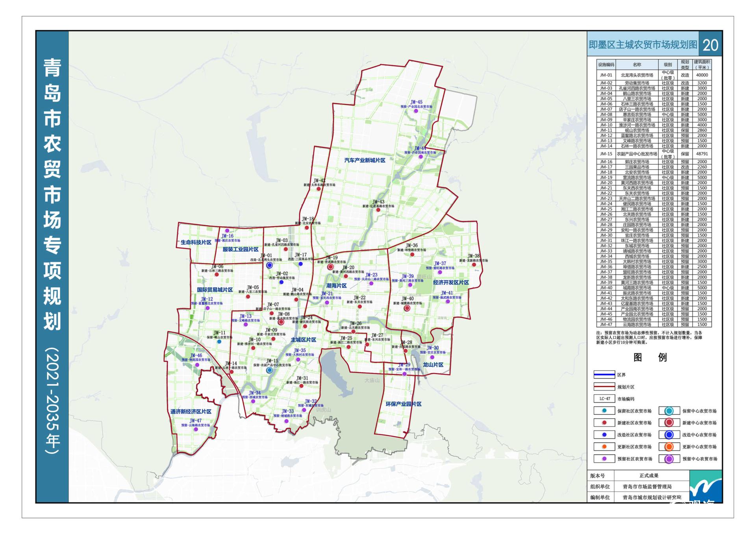This screenshot has height=534, width=756.
Task: Click the JM-01 北龙湾头 blue center market marker
Action: pyautogui.click(x=270, y=266)
